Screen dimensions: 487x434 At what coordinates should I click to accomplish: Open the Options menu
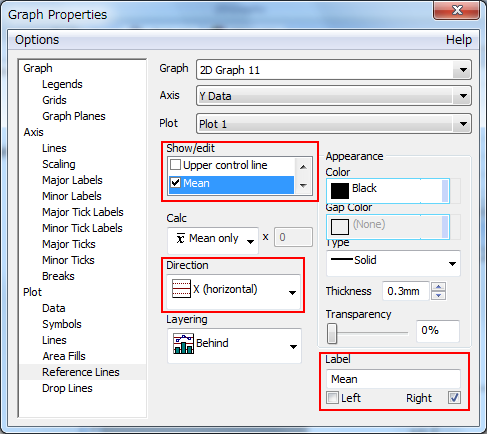(x=37, y=40)
